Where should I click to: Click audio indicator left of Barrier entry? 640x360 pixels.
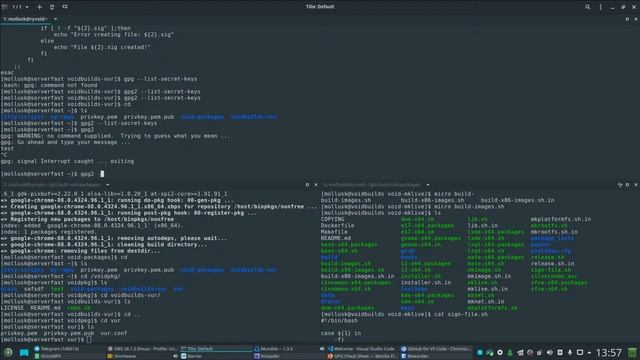coord(176,356)
